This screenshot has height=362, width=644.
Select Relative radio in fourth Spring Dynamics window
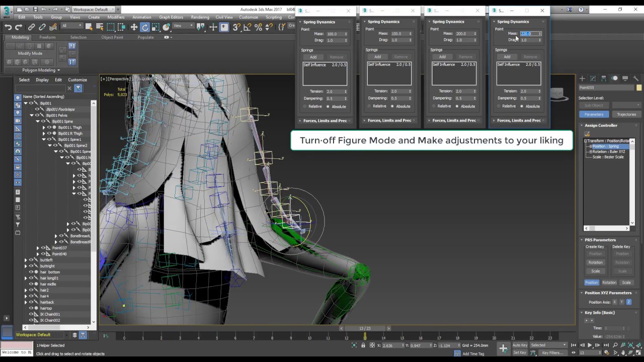[499, 106]
